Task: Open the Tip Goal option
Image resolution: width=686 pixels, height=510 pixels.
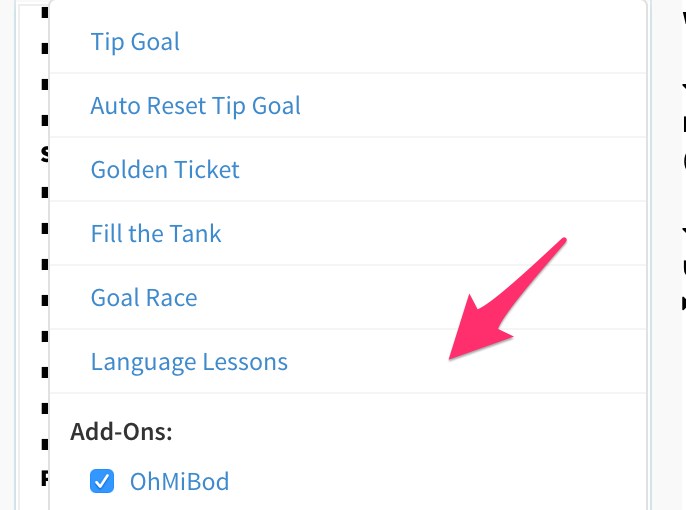Action: pyautogui.click(x=135, y=42)
